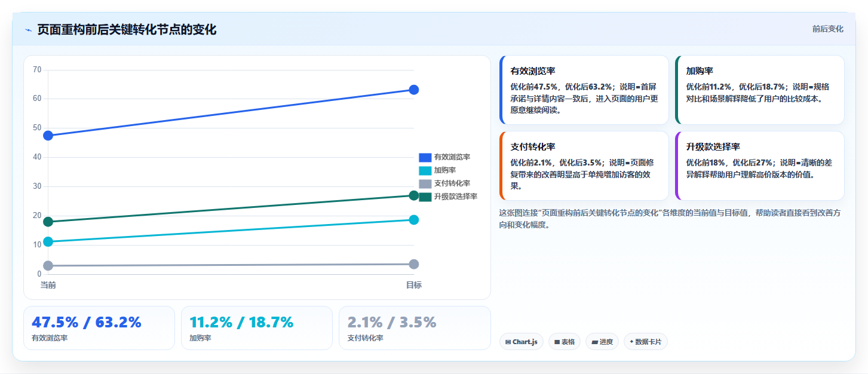Click the 有效浏览率 data point at 目标
This screenshot has height=374, width=868.
click(x=413, y=90)
